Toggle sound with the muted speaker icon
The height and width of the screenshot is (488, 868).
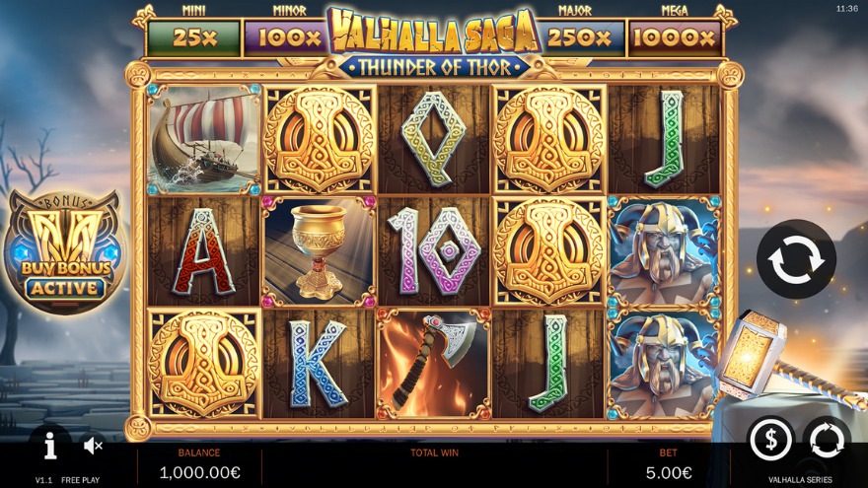pos(93,445)
